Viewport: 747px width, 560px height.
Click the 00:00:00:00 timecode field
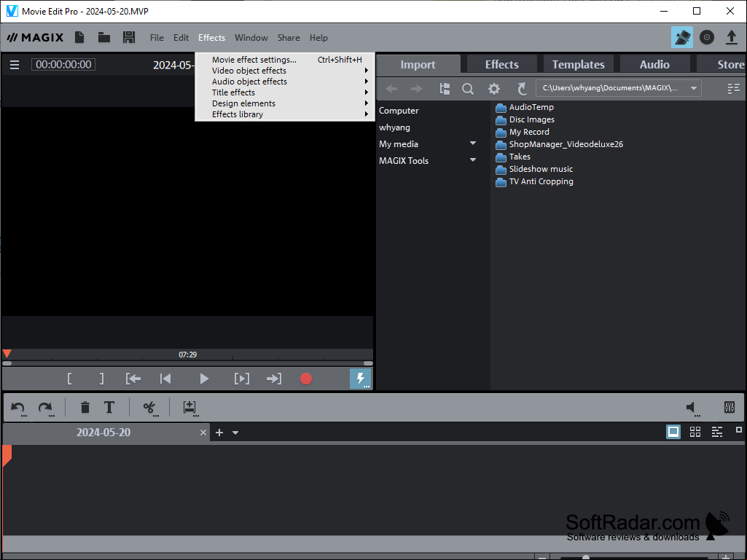point(63,64)
